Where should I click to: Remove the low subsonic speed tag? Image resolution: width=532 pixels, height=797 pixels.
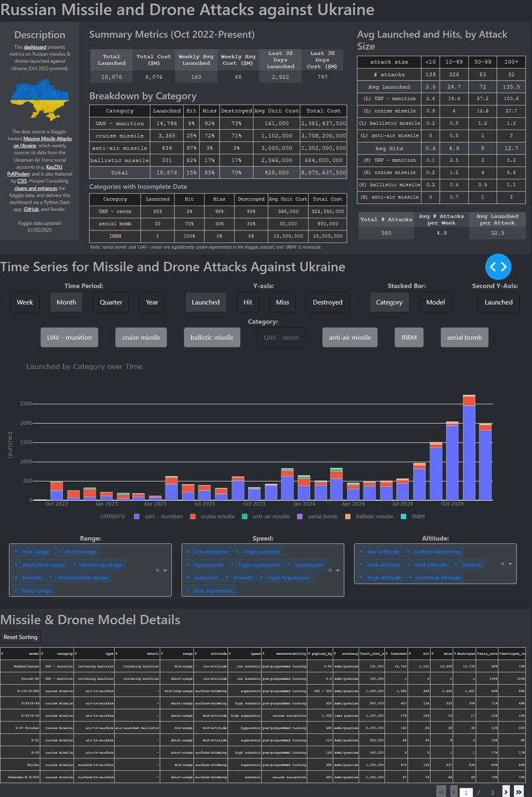click(x=189, y=552)
